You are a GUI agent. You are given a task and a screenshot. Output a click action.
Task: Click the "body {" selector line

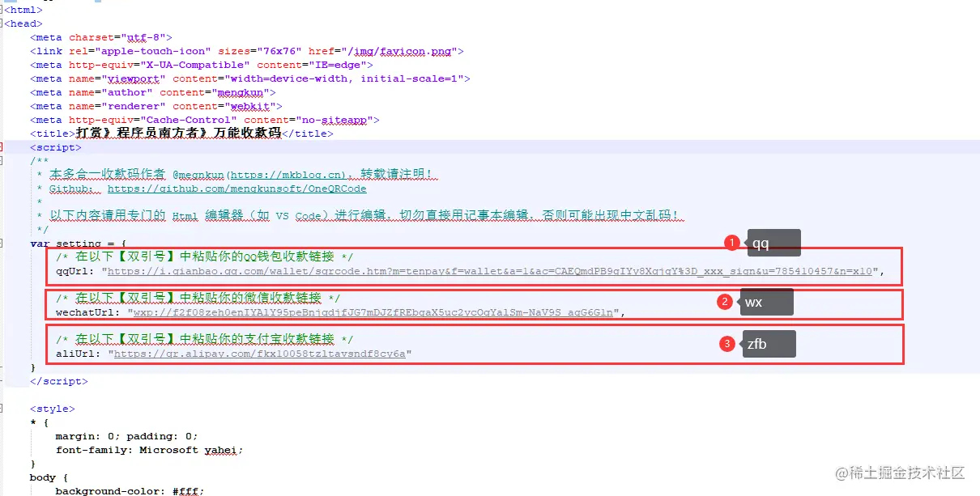tap(49, 477)
